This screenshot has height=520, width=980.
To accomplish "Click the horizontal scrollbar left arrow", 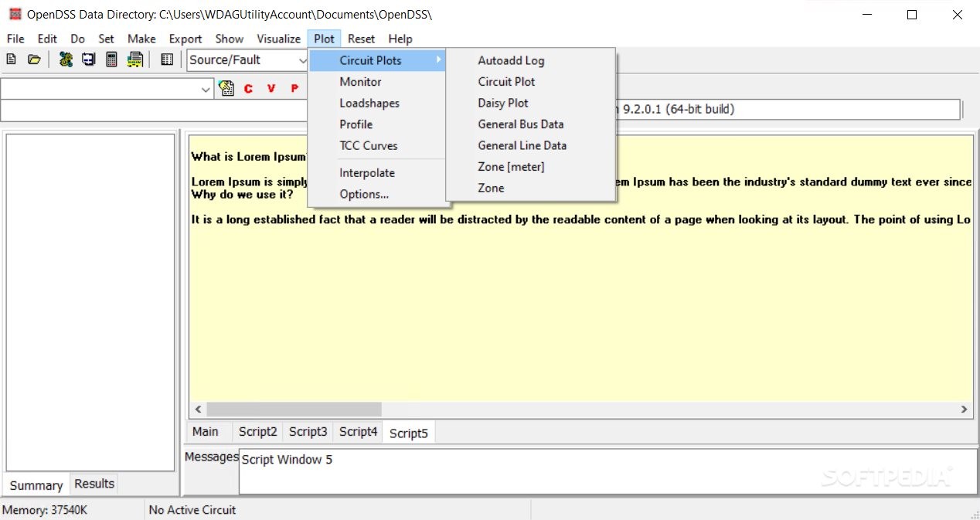I will click(x=198, y=410).
